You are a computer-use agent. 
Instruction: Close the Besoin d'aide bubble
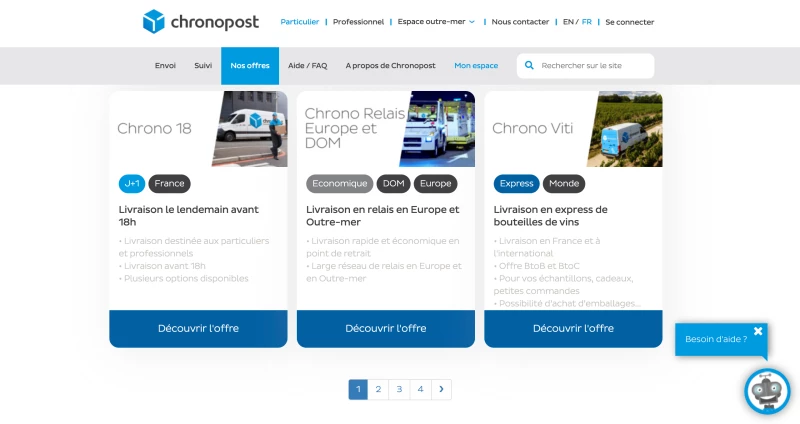[x=758, y=331]
